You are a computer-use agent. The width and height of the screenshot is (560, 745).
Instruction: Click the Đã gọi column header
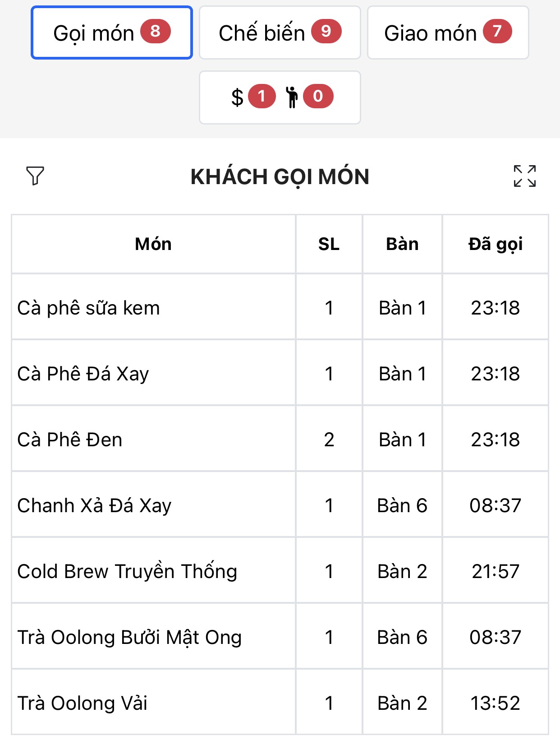[495, 244]
